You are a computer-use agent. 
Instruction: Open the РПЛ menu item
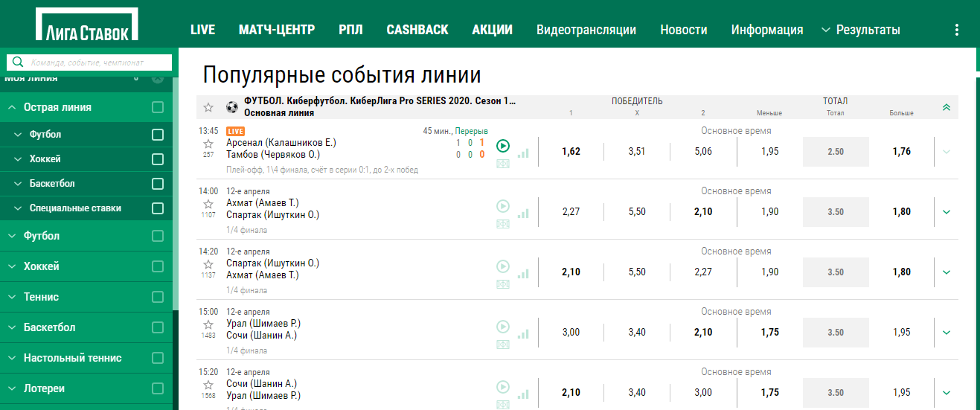350,30
